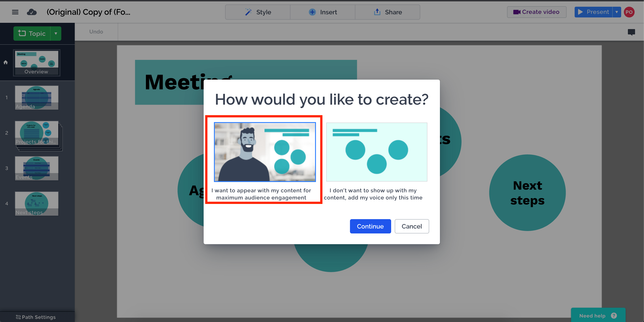Select the Agenda slide thumbnail
Image resolution: width=644 pixels, height=322 pixels.
coord(36,97)
